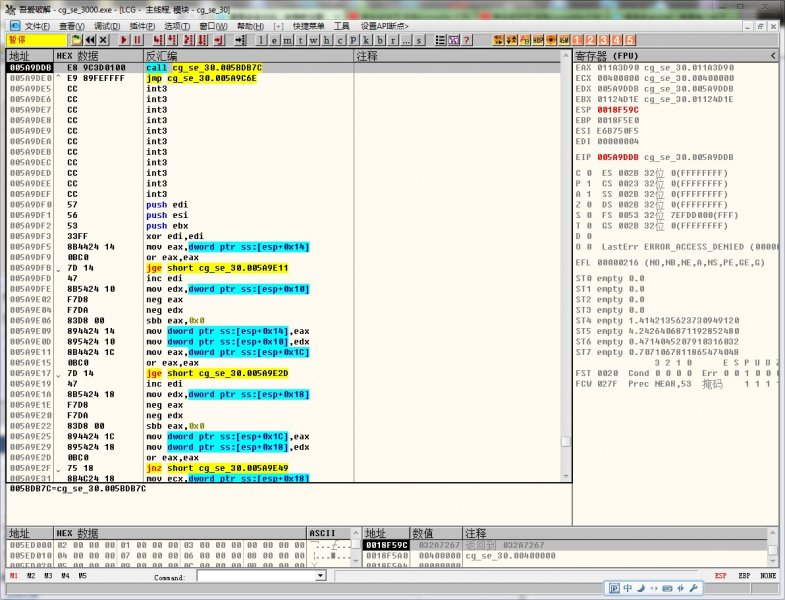This screenshot has width=785, height=600.
Task: Click the orange numbered '5' toolbar button
Action: click(629, 40)
